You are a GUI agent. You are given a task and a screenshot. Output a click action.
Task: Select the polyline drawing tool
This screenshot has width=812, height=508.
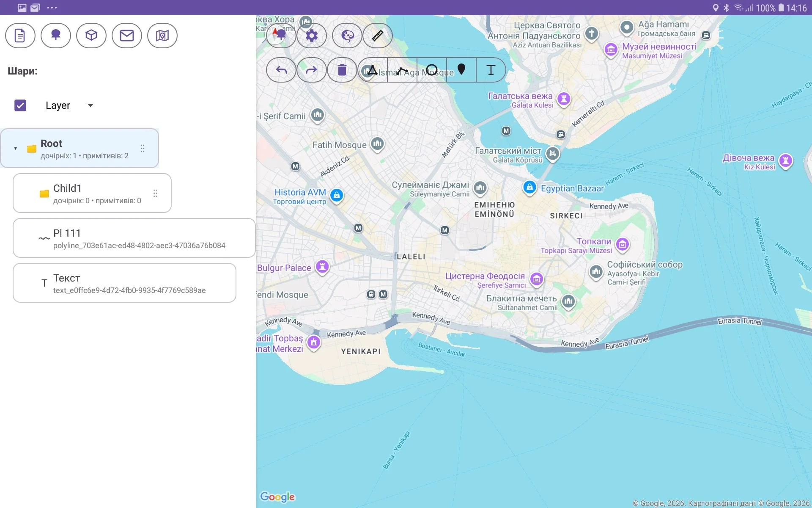(x=402, y=70)
